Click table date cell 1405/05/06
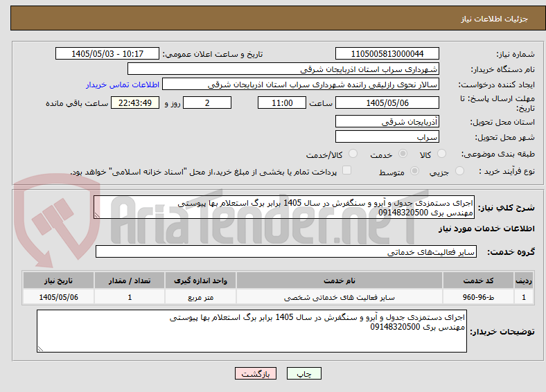 coord(58,297)
